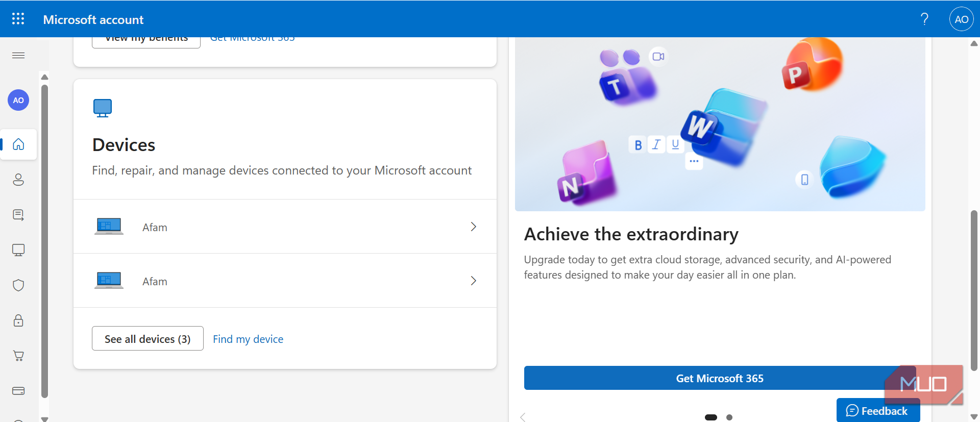Open the help question mark icon
980x422 pixels.
click(924, 19)
